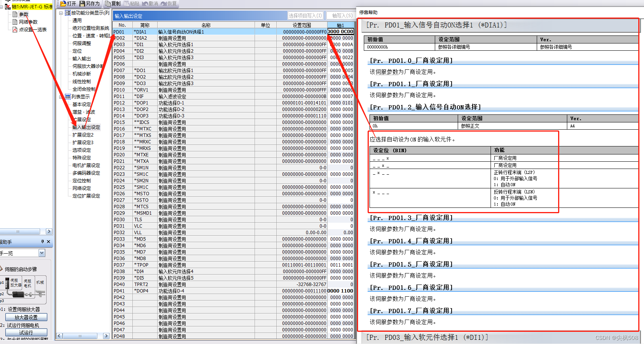This screenshot has height=344, width=644.
Task: Select the PD37 *TPOP row
Action: 233,265
